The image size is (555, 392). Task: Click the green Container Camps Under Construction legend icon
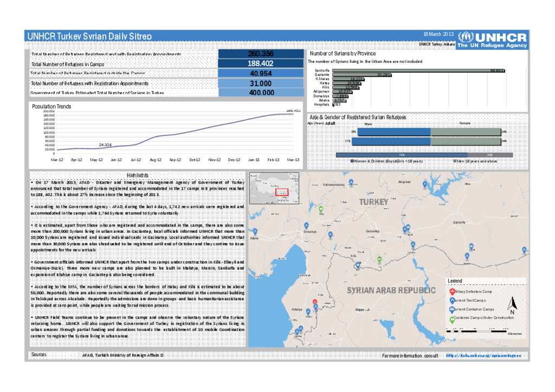pos(452,319)
